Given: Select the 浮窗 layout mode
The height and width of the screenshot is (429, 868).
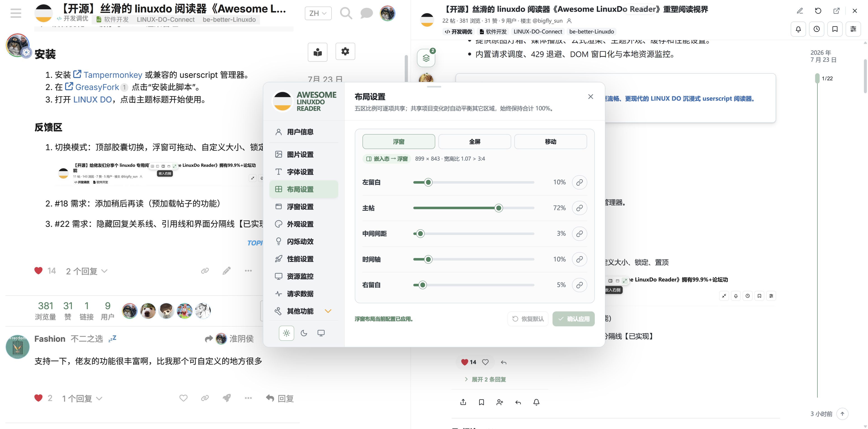Looking at the screenshot, I should (399, 142).
